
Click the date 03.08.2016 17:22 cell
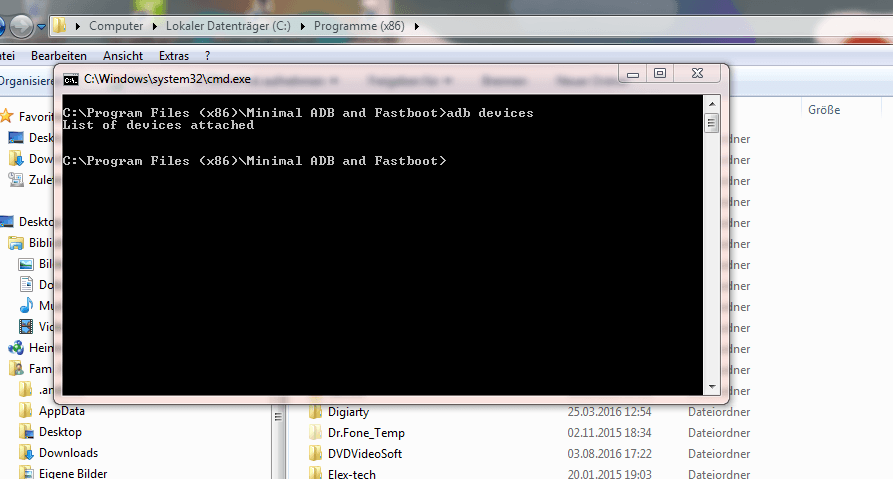tap(609, 454)
